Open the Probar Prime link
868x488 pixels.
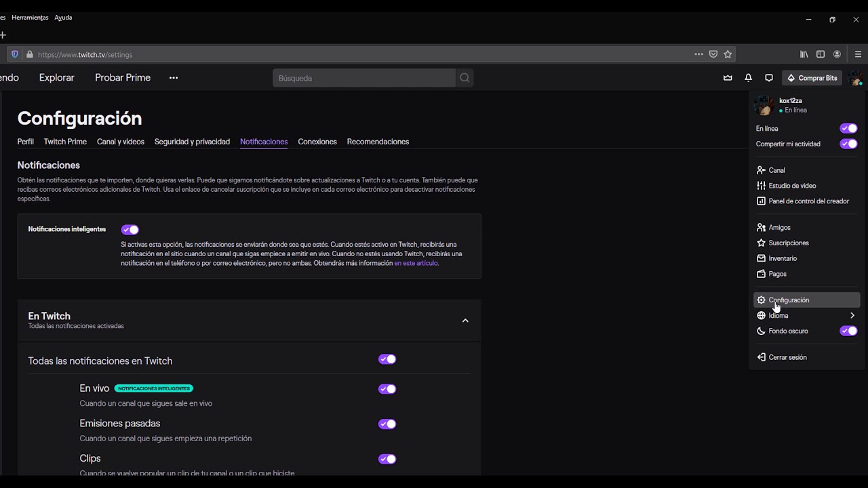click(x=123, y=78)
